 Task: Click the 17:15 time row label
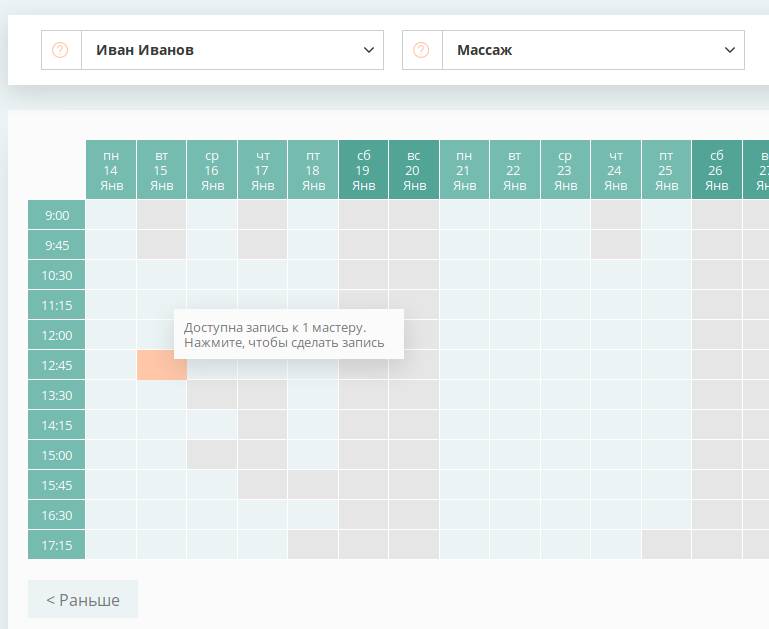click(x=56, y=544)
